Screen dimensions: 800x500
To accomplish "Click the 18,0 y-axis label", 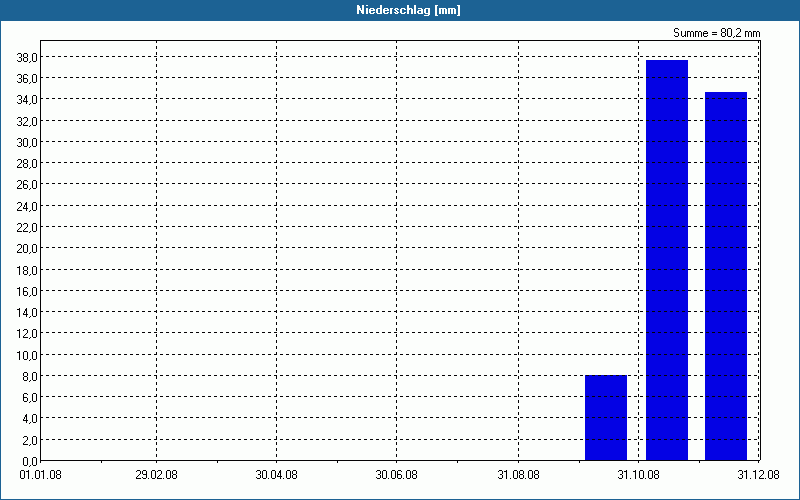I will click(27, 270).
